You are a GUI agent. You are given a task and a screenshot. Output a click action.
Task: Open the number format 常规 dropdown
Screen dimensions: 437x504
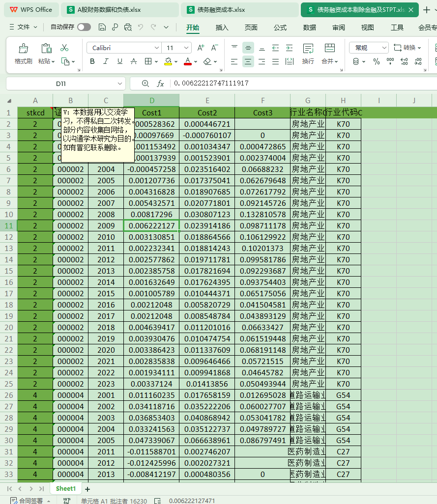(x=383, y=48)
